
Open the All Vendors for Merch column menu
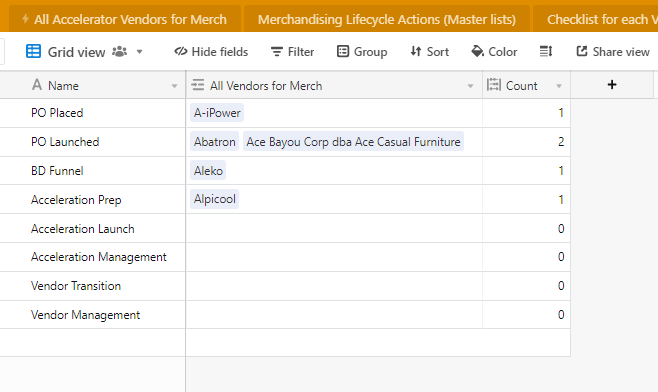pyautogui.click(x=470, y=86)
